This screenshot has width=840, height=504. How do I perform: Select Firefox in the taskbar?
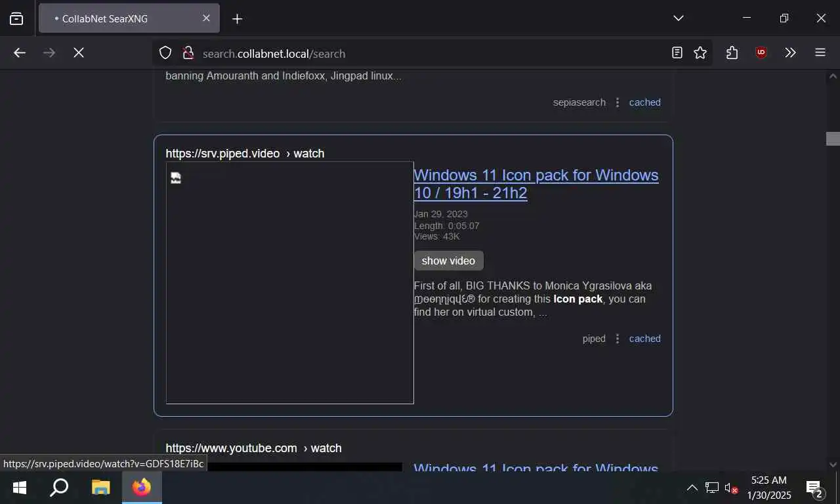[x=142, y=488]
